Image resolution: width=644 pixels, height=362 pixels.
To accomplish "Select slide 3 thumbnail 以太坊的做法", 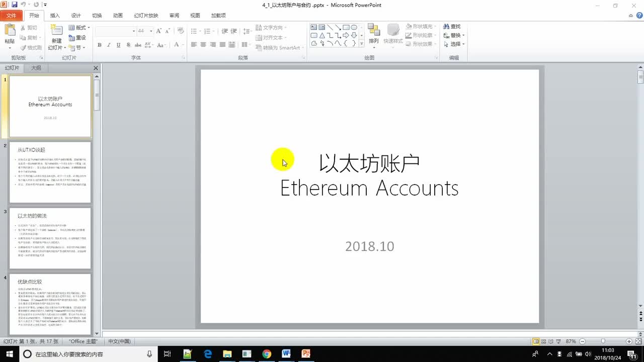I will coord(50,238).
